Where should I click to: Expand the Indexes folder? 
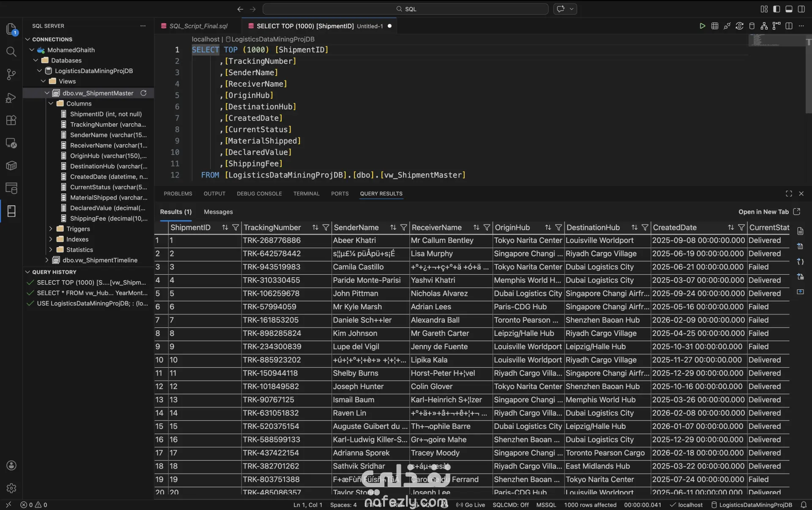[51, 239]
